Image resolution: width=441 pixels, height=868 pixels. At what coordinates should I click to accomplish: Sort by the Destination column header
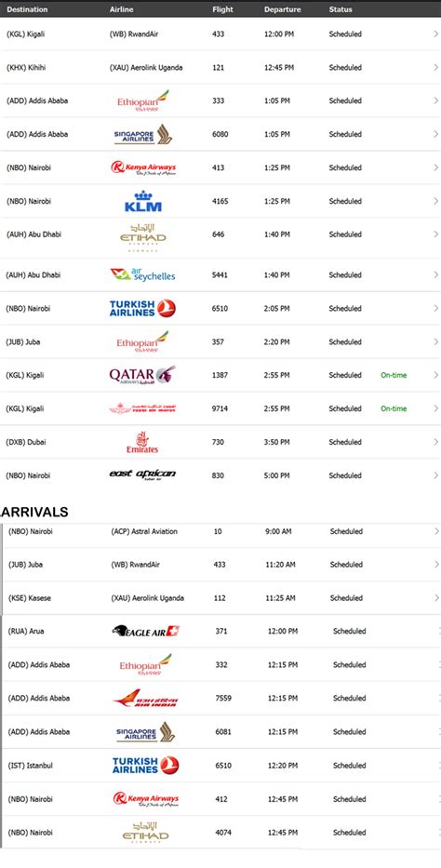[x=27, y=9]
